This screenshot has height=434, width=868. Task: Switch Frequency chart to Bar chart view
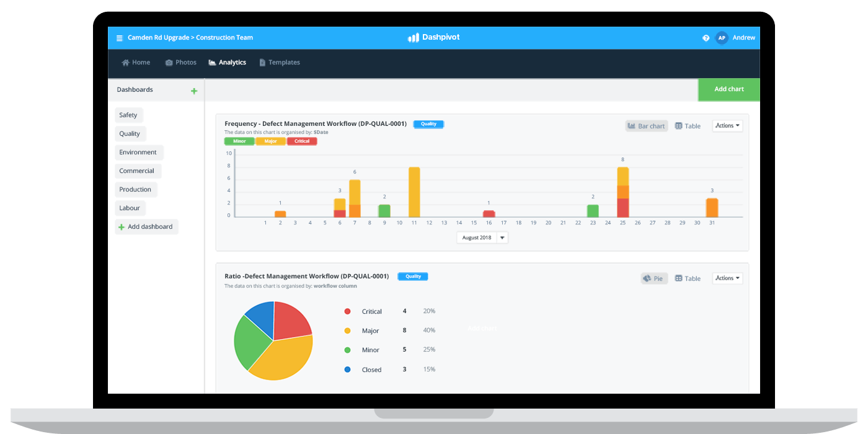coord(646,126)
